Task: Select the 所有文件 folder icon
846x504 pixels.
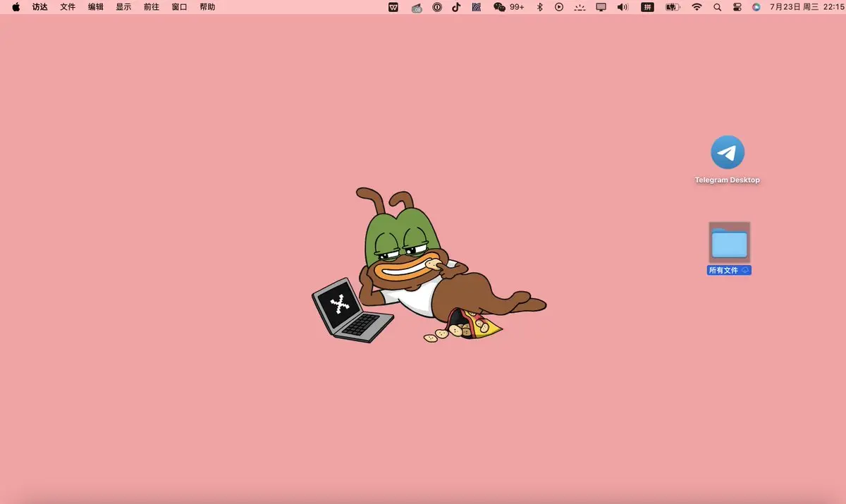Action: click(729, 242)
